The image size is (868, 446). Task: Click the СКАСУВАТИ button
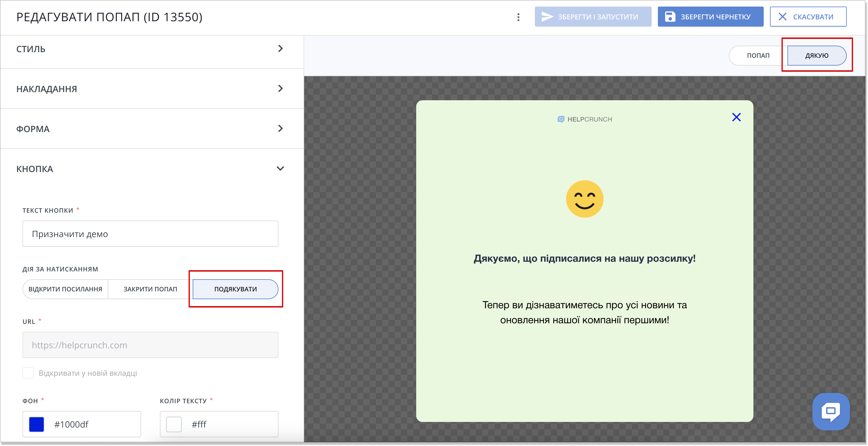pos(808,16)
